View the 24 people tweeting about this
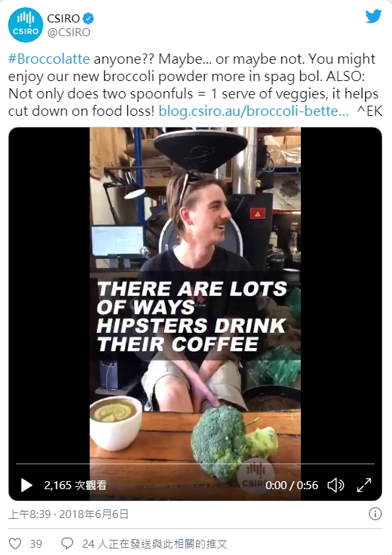 [x=155, y=543]
